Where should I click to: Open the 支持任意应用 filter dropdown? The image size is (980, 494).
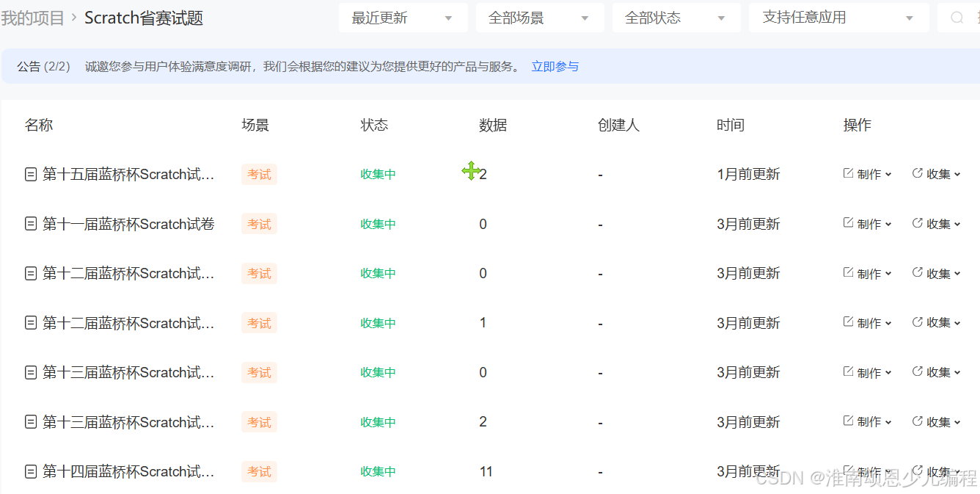[839, 18]
